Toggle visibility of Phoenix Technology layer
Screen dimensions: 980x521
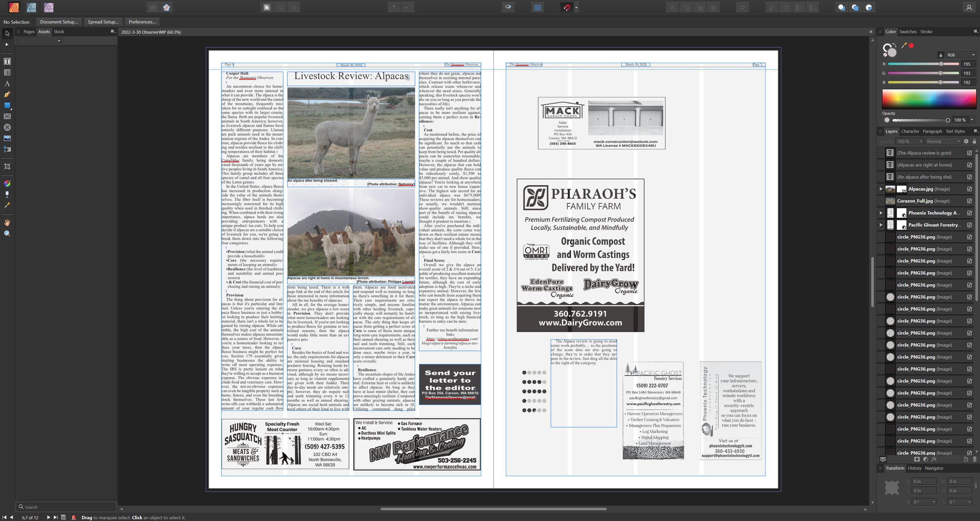(969, 213)
